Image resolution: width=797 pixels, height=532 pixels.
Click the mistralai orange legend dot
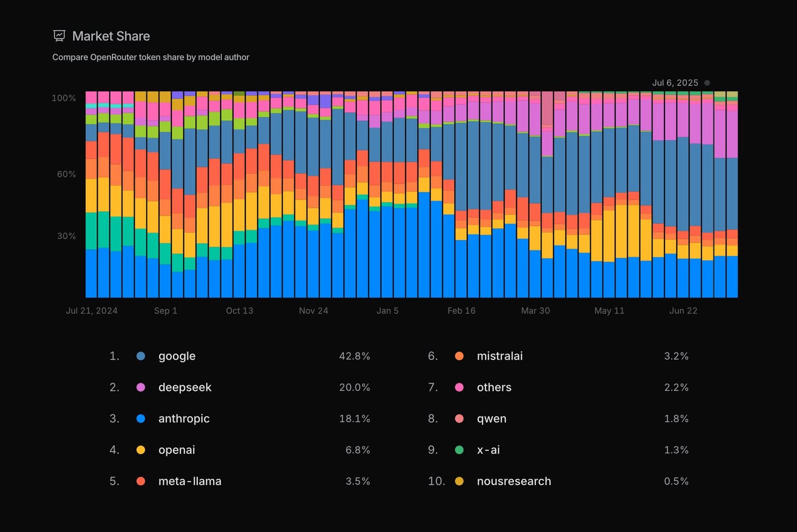tap(459, 356)
